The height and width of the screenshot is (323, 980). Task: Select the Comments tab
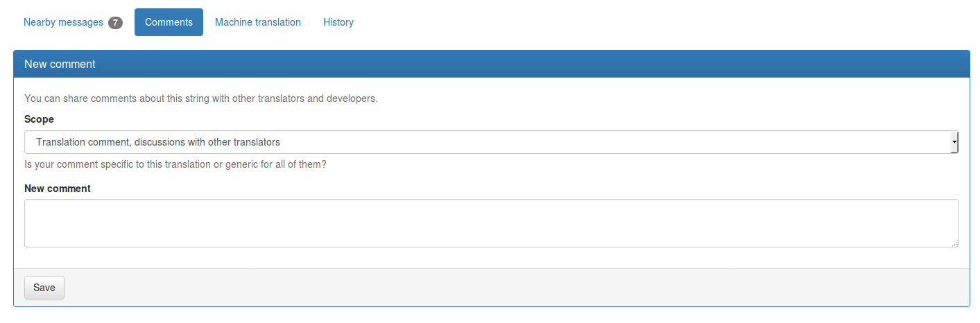(169, 22)
